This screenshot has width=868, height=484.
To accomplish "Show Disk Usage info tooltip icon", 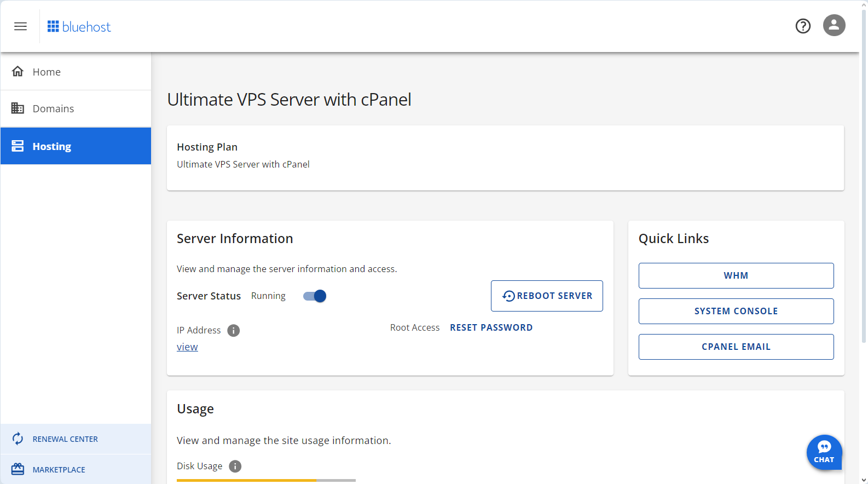I will click(235, 466).
